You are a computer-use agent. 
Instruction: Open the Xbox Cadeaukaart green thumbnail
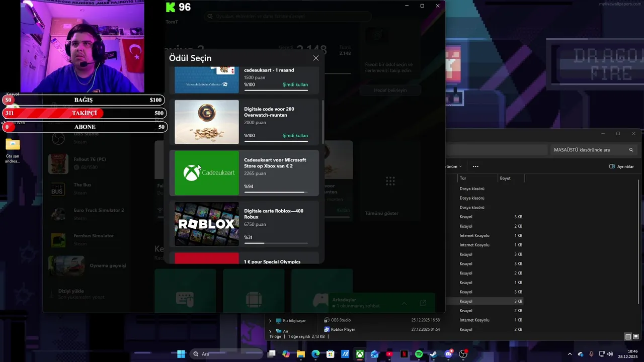coord(207,173)
